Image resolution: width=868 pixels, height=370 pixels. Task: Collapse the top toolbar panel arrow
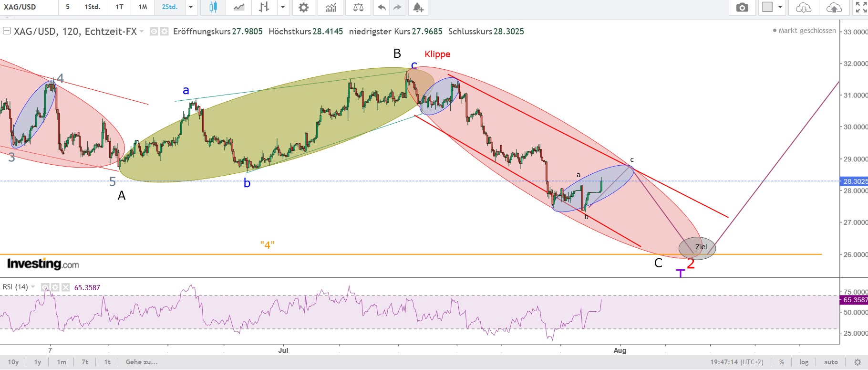point(7,17)
